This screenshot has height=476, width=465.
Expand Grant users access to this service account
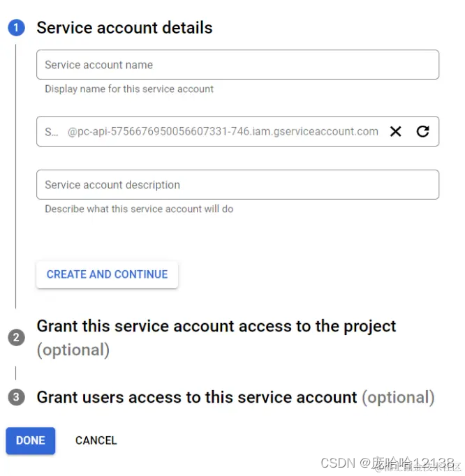(197, 397)
